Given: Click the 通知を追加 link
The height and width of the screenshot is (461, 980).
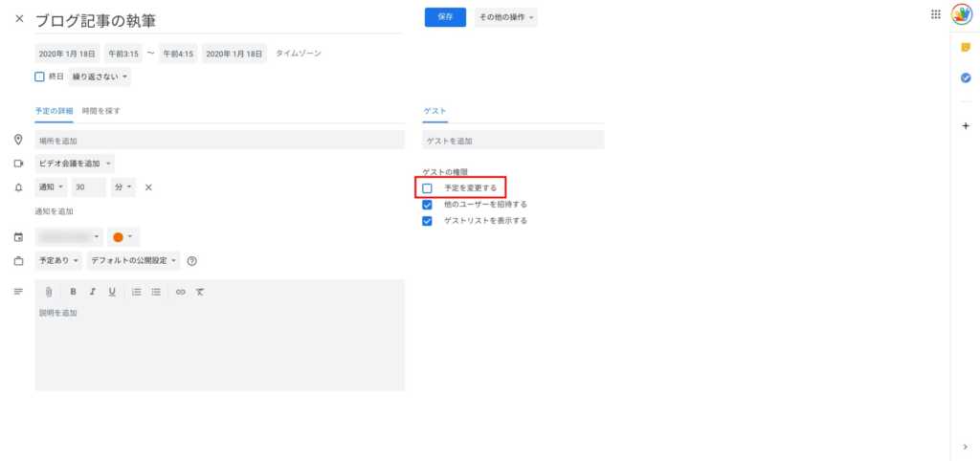Looking at the screenshot, I should (55, 211).
